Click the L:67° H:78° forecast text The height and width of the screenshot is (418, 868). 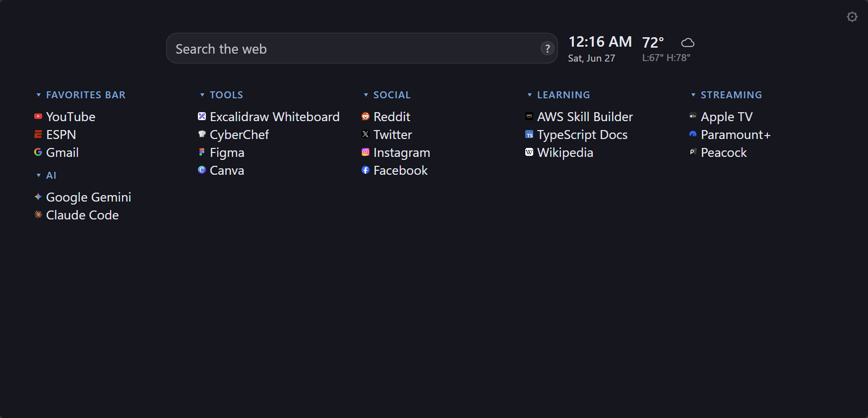coord(666,58)
